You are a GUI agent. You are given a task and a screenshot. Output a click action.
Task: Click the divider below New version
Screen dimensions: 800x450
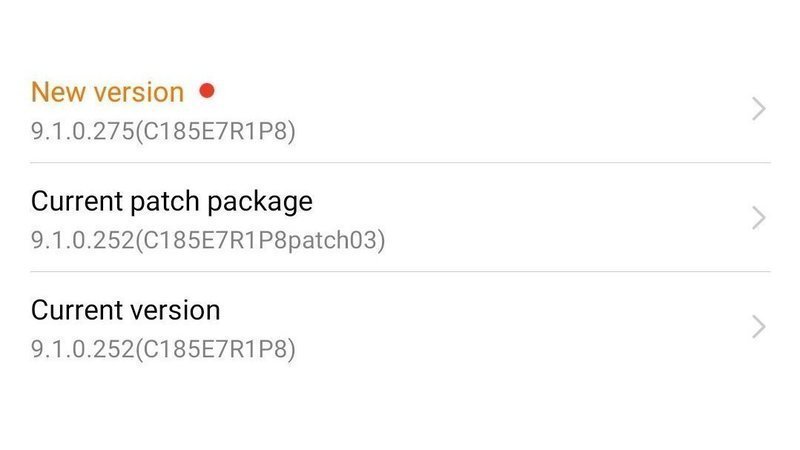coord(400,162)
